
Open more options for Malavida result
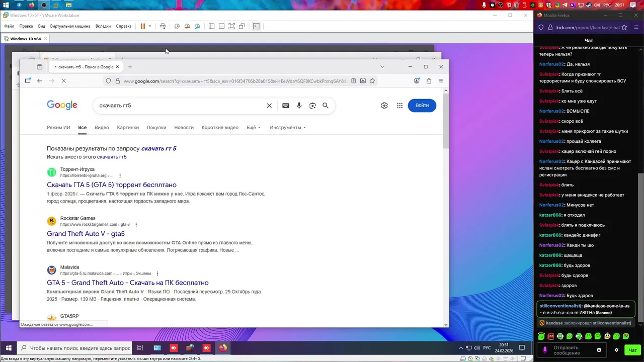pos(157,274)
